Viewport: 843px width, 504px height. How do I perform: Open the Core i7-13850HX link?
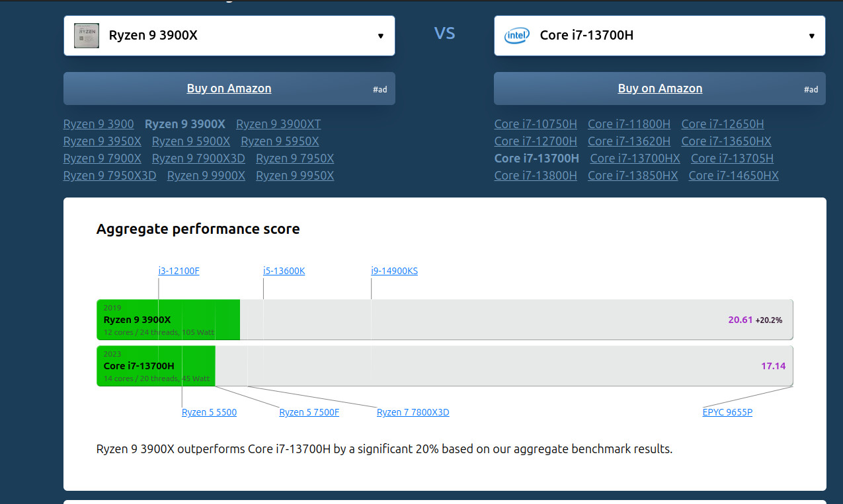[633, 176]
